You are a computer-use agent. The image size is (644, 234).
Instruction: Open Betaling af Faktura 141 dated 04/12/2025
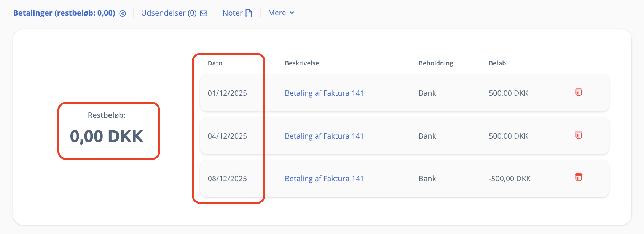[x=324, y=136]
